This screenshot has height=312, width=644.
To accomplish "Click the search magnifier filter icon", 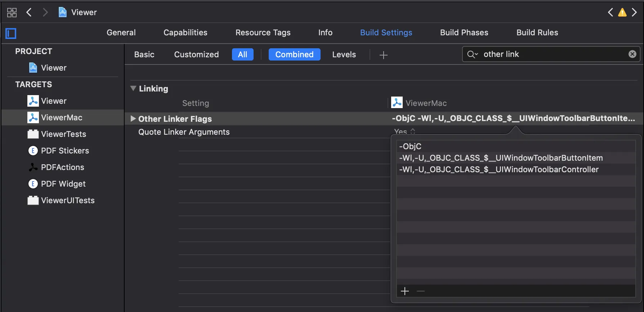I will (x=472, y=54).
